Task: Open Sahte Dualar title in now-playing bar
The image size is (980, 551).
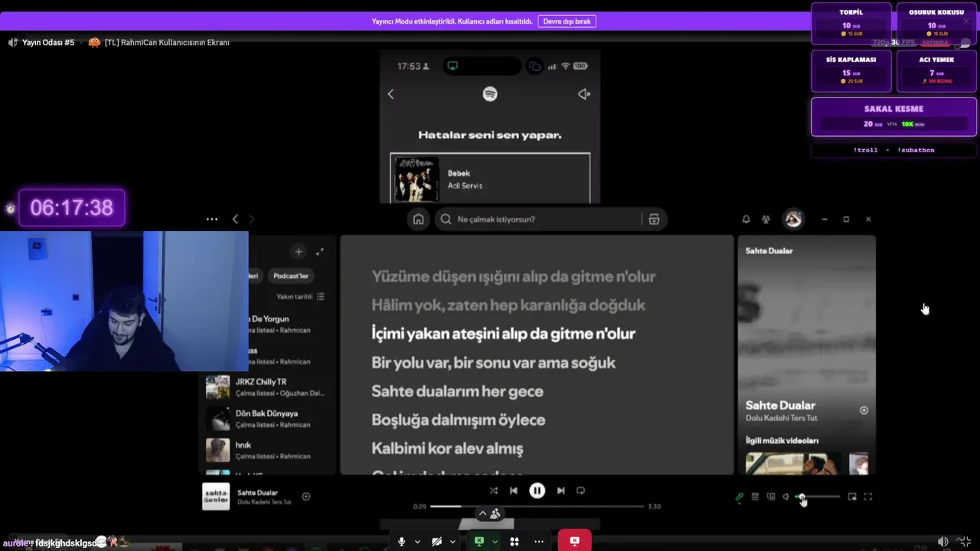Action: pos(257,493)
